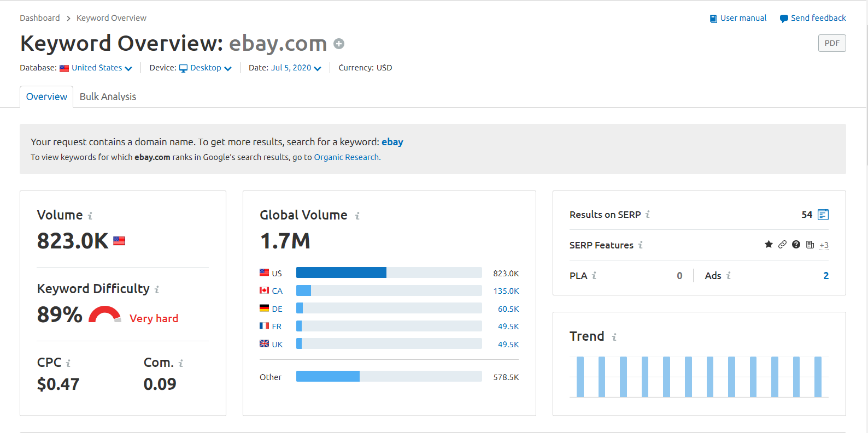
Task: Click the Keyword Overview breadcrumb
Action: (x=112, y=18)
